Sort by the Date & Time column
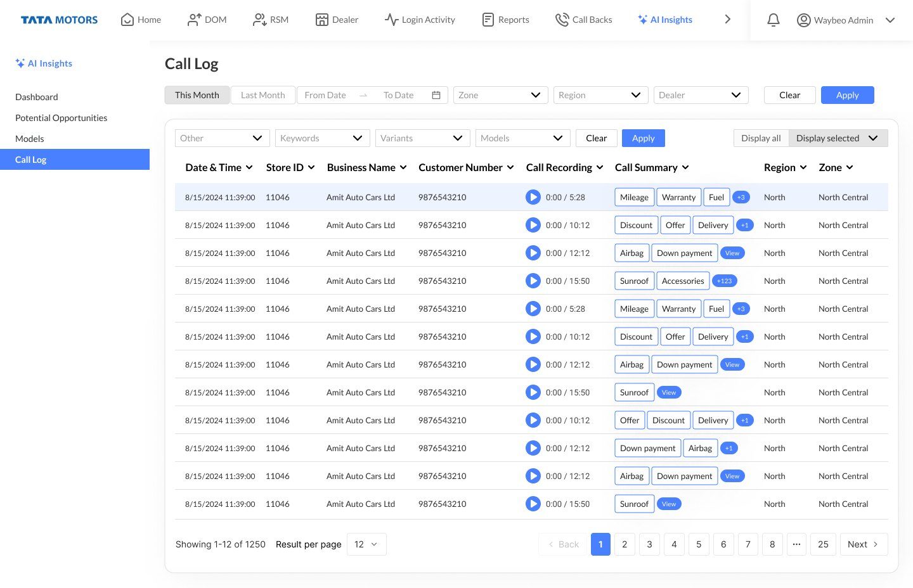The width and height of the screenshot is (913, 588). pyautogui.click(x=219, y=167)
